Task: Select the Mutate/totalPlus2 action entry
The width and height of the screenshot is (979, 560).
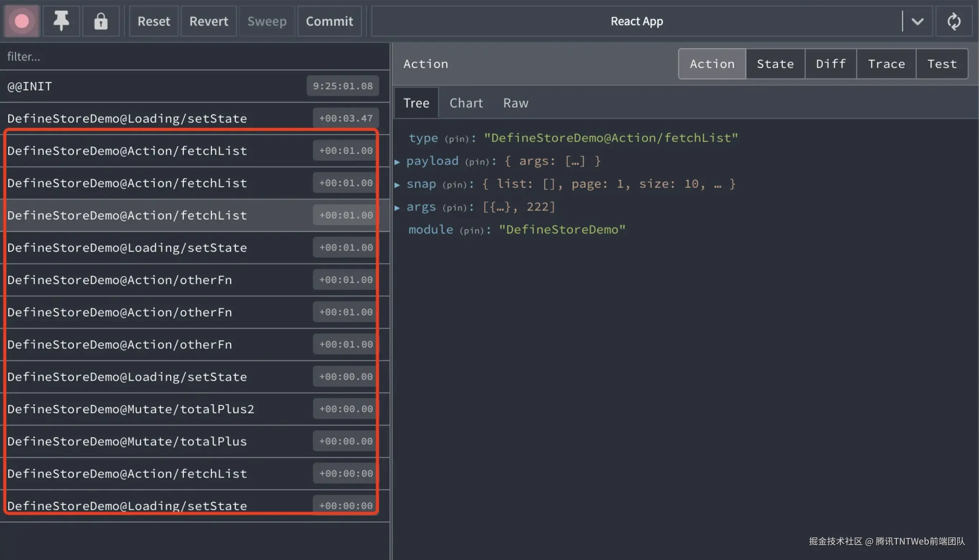Action: click(154, 409)
